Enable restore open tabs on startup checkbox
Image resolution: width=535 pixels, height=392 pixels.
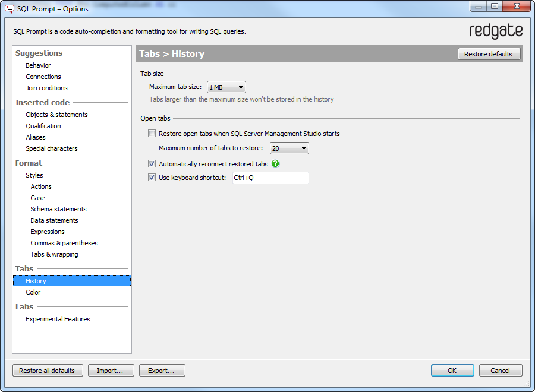click(152, 134)
